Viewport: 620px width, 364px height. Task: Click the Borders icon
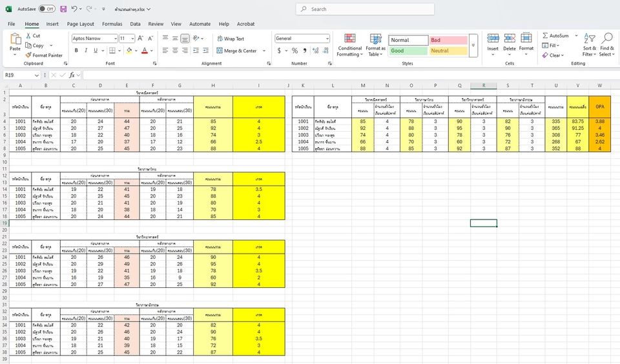112,50
